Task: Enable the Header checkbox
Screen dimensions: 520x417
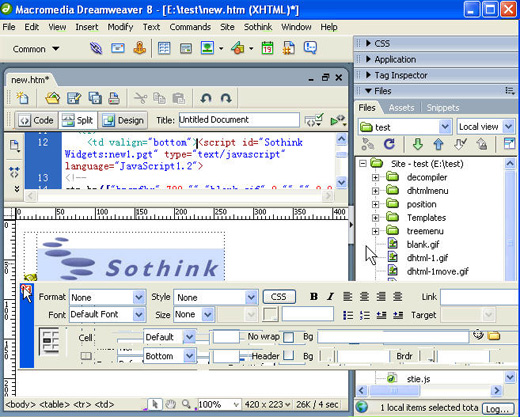Action: click(289, 356)
